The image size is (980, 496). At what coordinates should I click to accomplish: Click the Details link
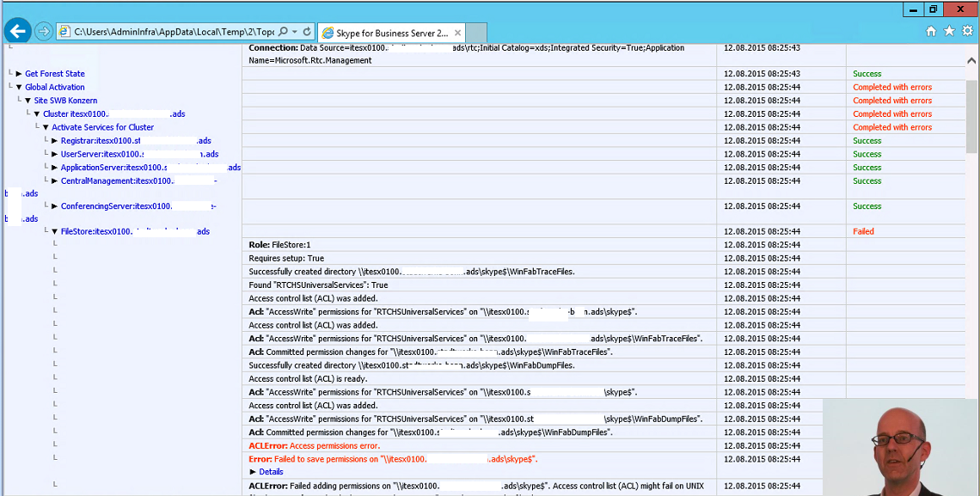click(x=272, y=472)
